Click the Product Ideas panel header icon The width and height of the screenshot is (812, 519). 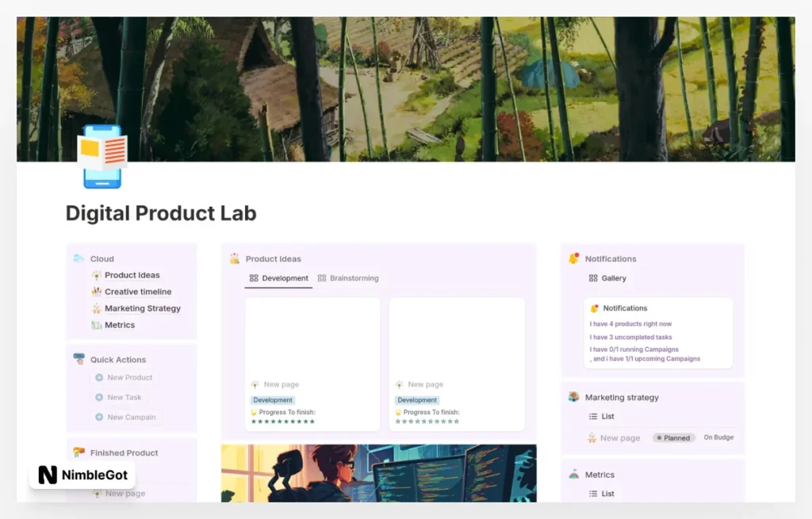[235, 258]
